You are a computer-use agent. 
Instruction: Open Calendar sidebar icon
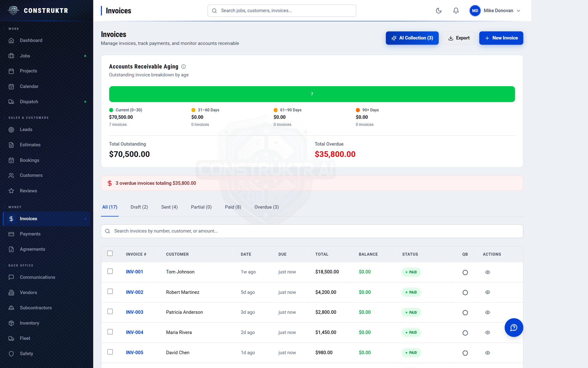click(11, 86)
